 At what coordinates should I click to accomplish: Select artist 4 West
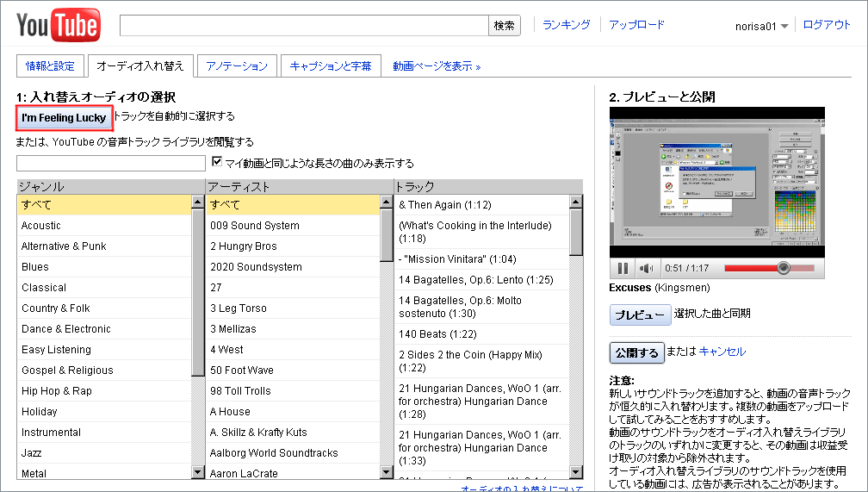coord(293,350)
